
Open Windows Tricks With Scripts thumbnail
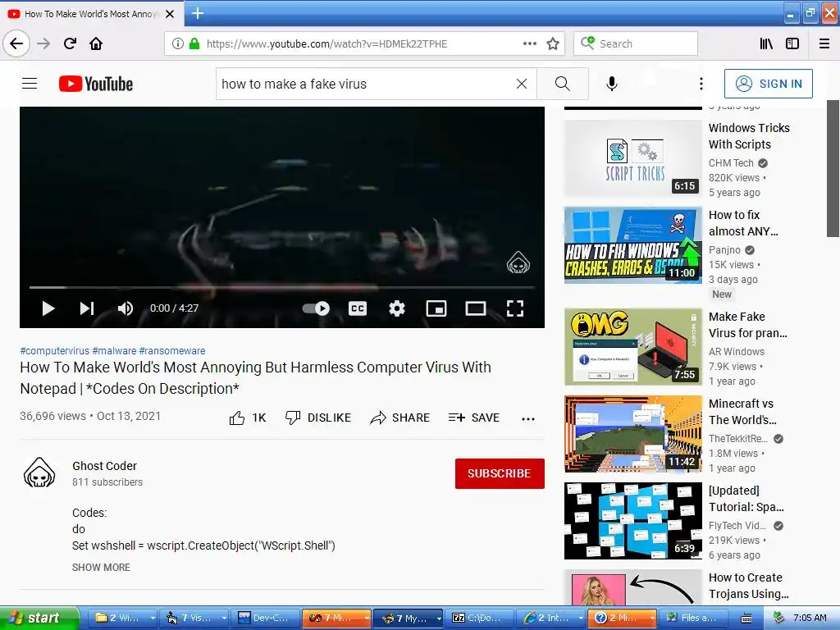[x=632, y=158]
